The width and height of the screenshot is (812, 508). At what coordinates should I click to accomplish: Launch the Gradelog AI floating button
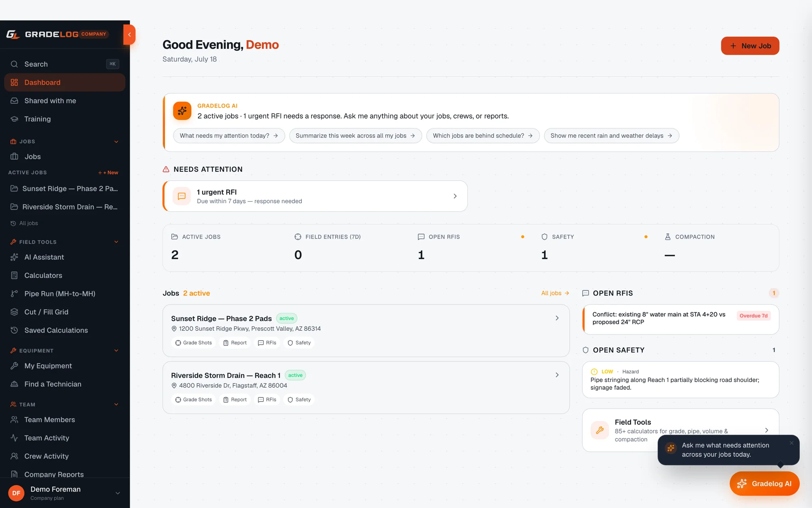pyautogui.click(x=764, y=484)
